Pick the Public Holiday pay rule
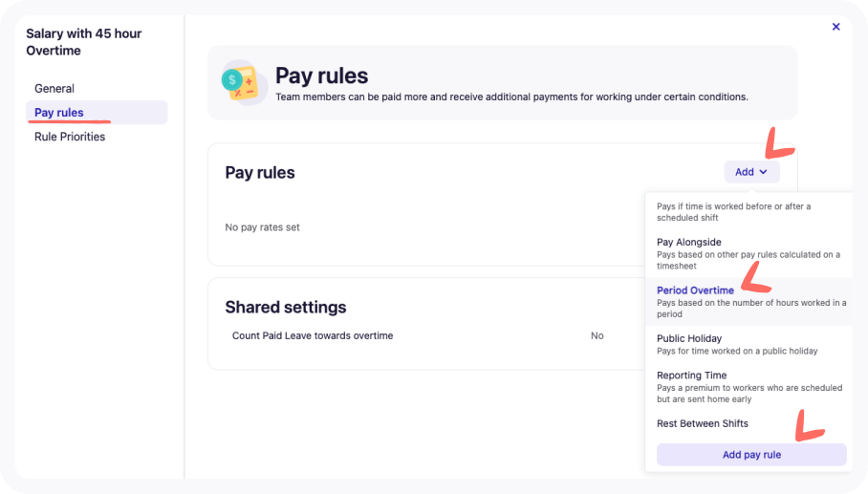The image size is (868, 494). click(x=689, y=338)
